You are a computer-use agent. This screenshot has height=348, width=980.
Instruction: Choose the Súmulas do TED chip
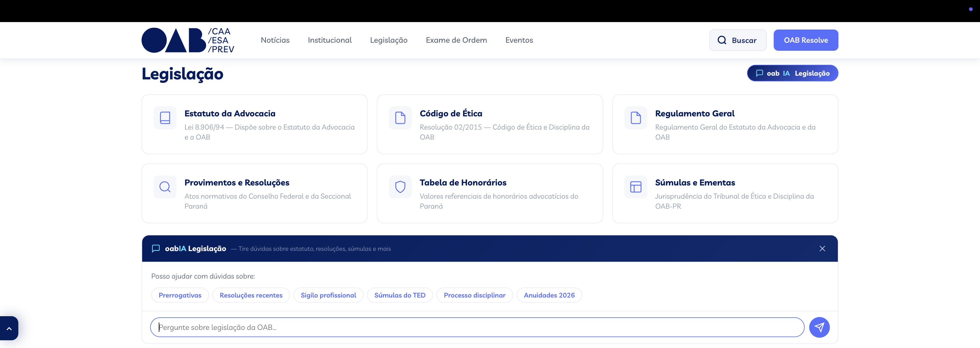[399, 295]
